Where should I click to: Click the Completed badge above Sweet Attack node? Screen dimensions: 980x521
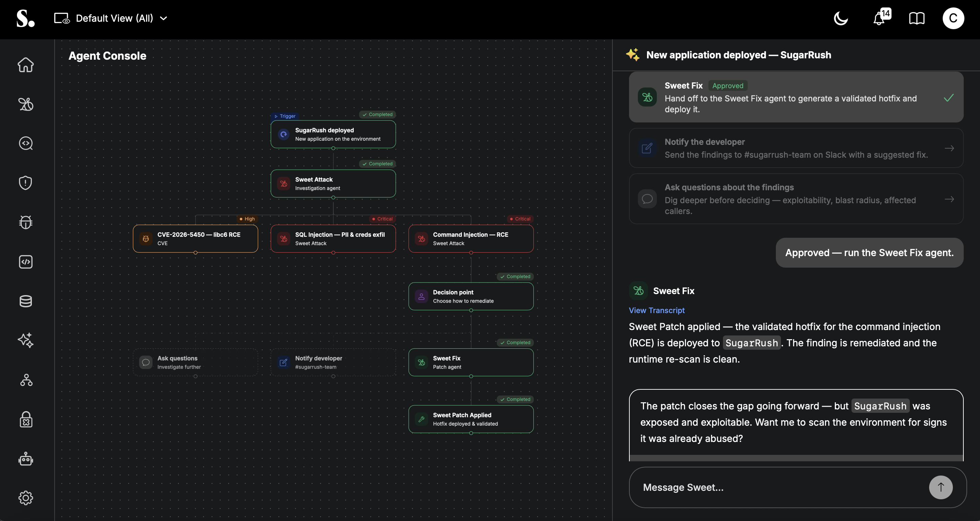pos(377,163)
